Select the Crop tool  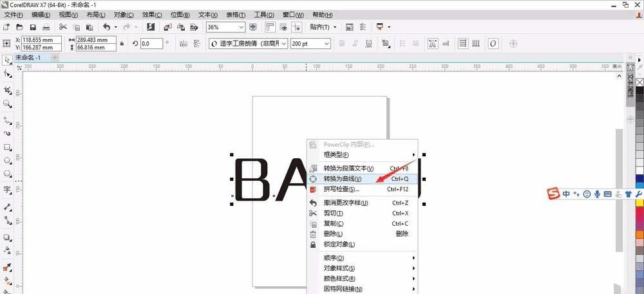[x=7, y=90]
